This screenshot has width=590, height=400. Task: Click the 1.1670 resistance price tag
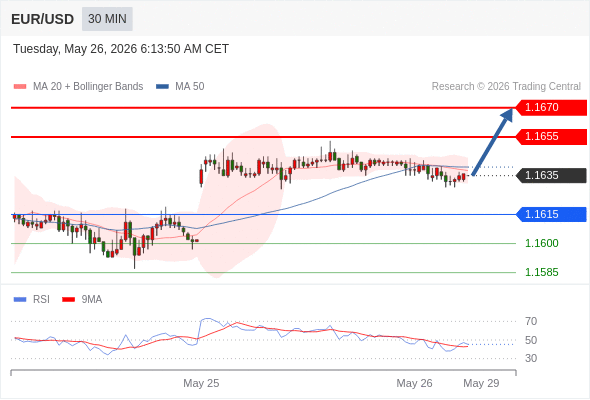coord(551,108)
